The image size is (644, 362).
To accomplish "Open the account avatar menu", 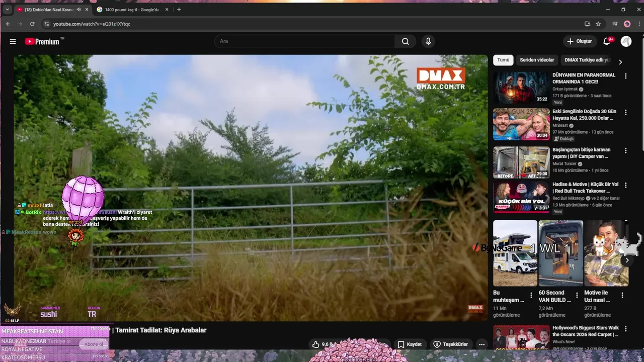I will point(626,41).
